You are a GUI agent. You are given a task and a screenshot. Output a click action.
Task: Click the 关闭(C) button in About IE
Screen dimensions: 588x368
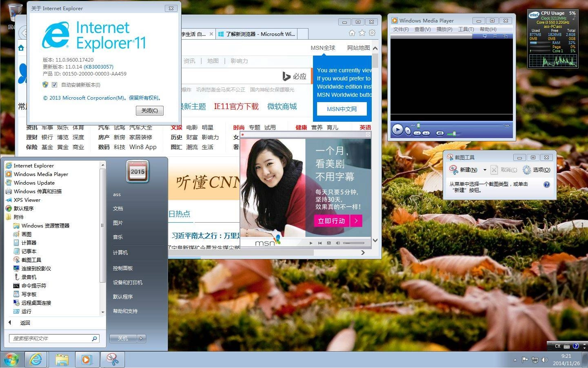(150, 110)
